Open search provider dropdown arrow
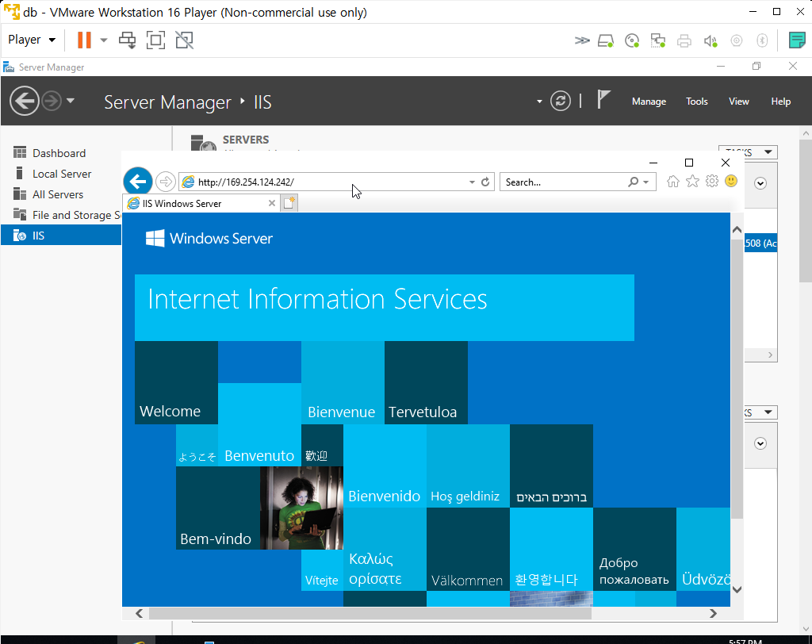This screenshot has width=812, height=644. point(645,182)
